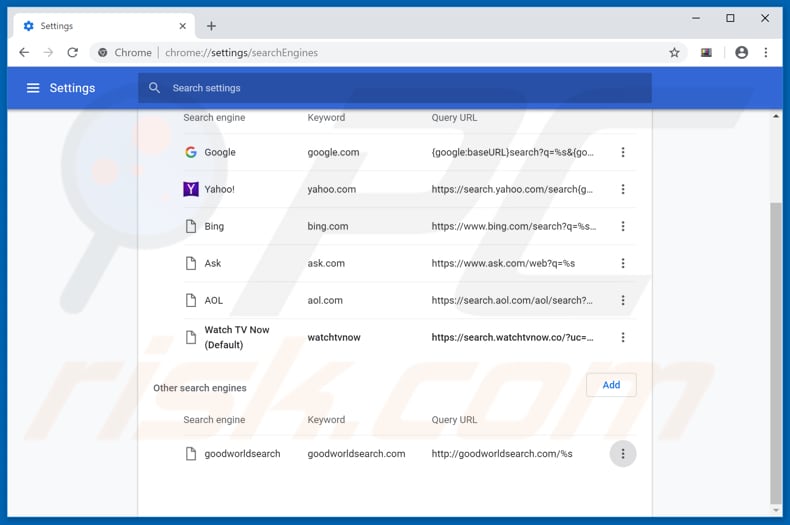Open more actions for Bing search engine

[x=623, y=226]
